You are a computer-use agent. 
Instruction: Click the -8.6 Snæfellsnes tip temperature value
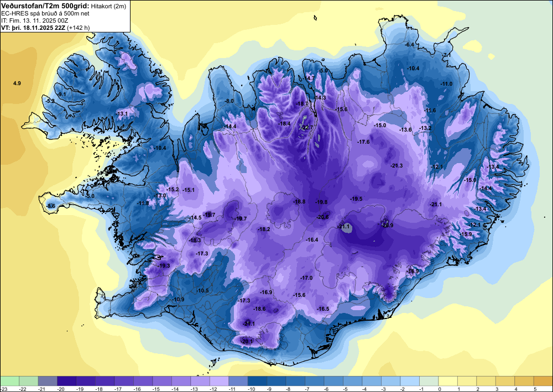point(51,206)
